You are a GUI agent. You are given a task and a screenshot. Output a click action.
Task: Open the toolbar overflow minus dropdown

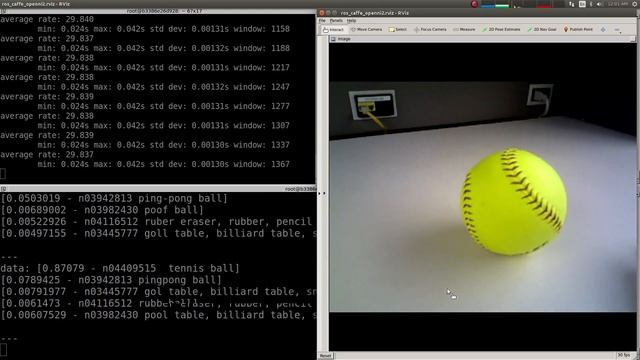pyautogui.click(x=618, y=30)
